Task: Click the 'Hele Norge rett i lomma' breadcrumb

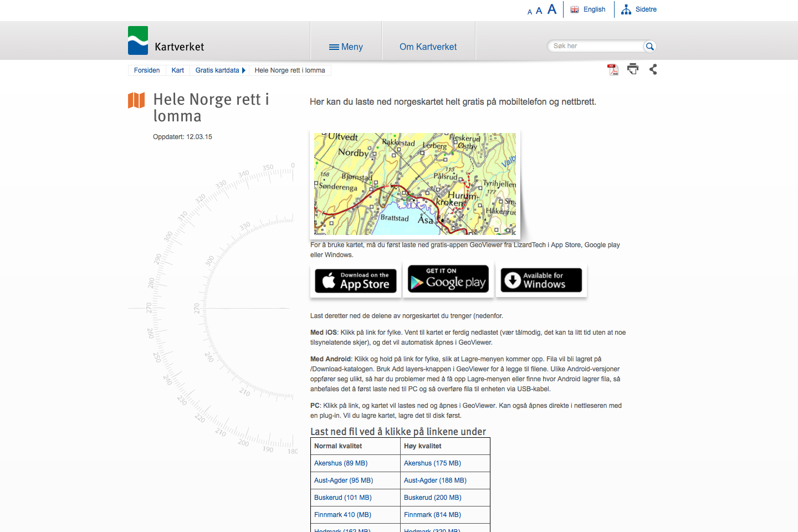Action: coord(290,70)
